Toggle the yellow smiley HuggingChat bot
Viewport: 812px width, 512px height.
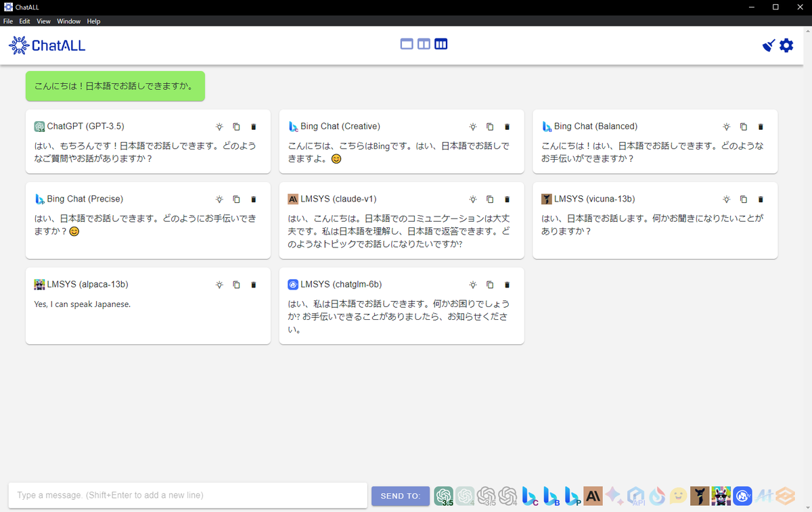pyautogui.click(x=678, y=496)
